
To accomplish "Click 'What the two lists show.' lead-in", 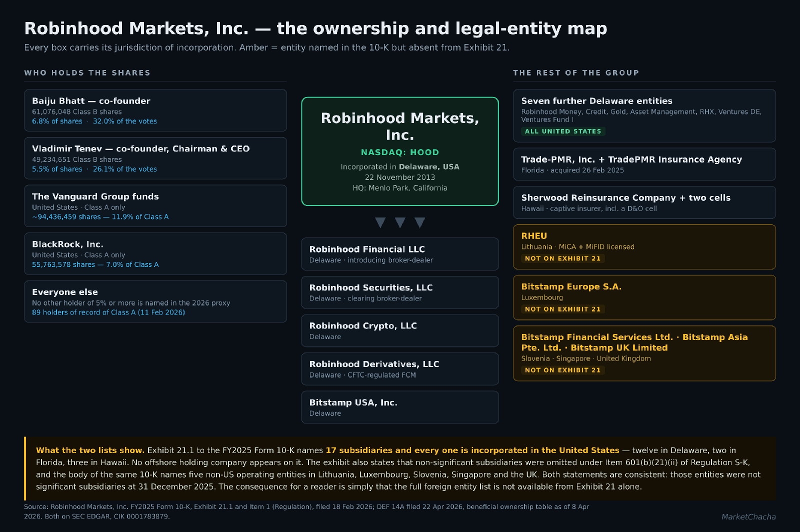I will click(90, 450).
